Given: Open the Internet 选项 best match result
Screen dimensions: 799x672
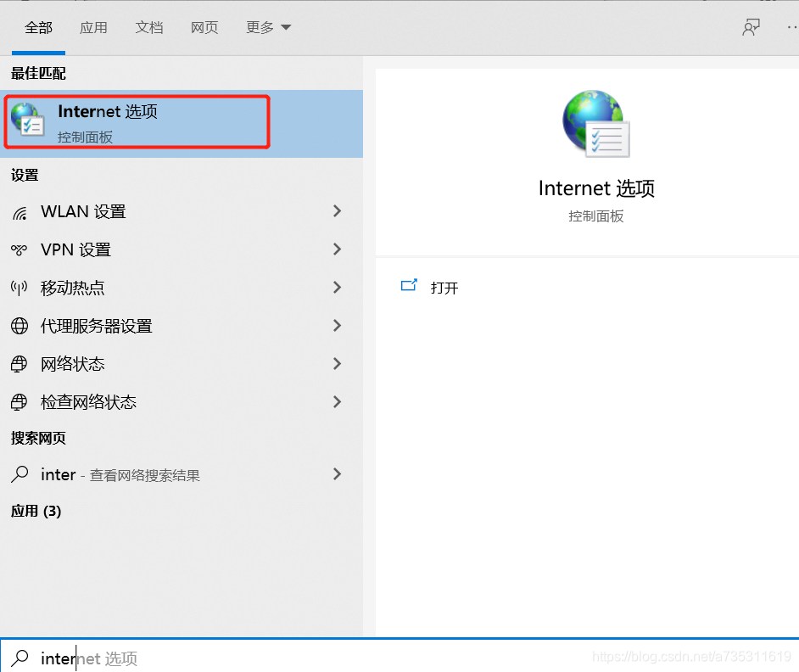Looking at the screenshot, I should point(182,123).
